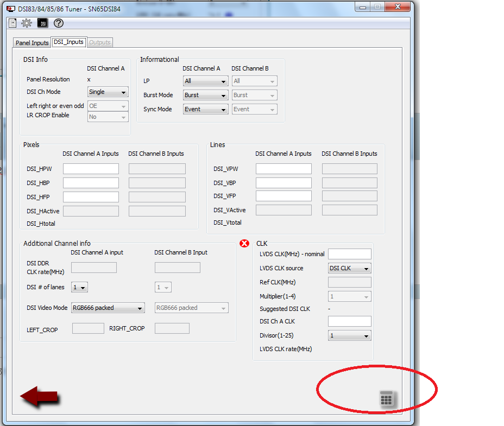Screen dimensions: 504x426
Task: Open Channel B DSI Video Mode dropdown
Action: (x=192, y=308)
